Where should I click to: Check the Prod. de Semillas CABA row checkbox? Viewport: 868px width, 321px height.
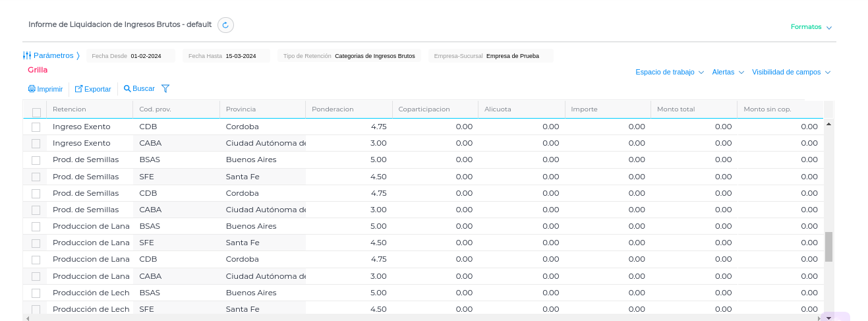[x=36, y=210]
